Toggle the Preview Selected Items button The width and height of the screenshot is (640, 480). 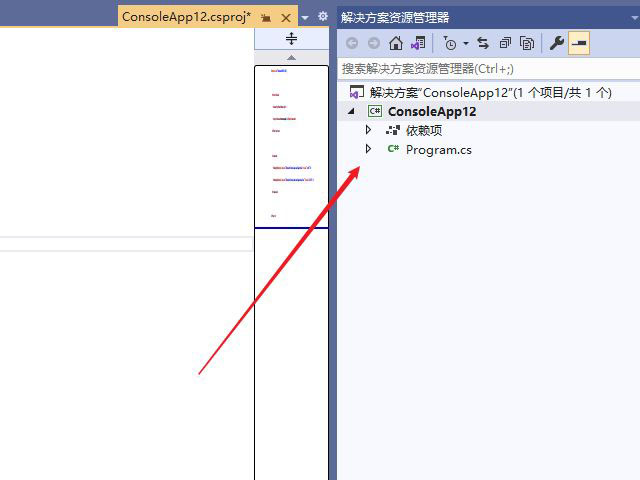579,43
